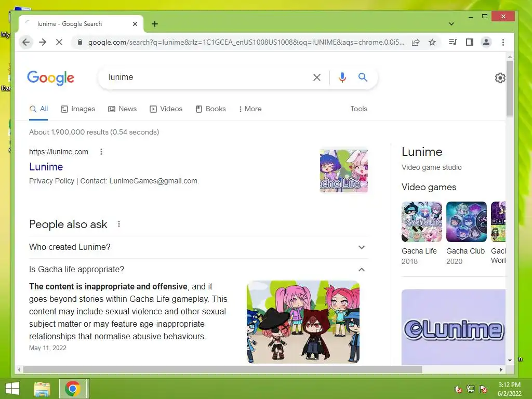Expand the Who created Lunime? question
This screenshot has height=399, width=532.
pos(198,247)
